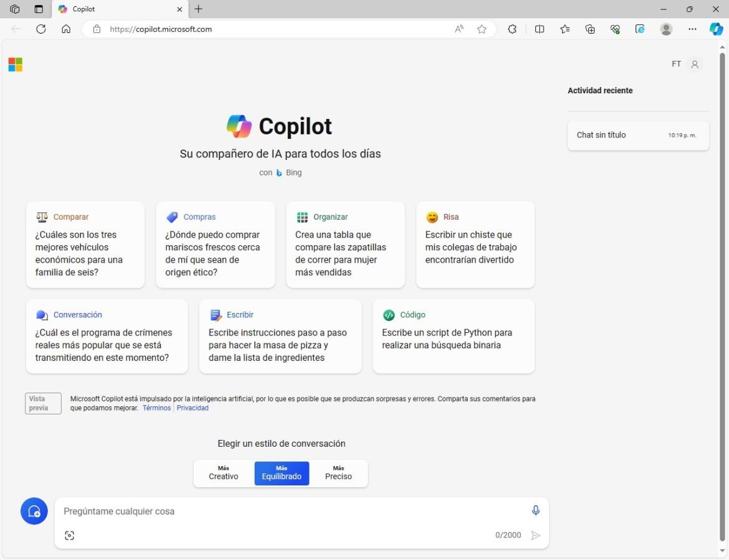Viewport: 729px width, 560px height.
Task: Add this page to favorites star
Action: [482, 29]
